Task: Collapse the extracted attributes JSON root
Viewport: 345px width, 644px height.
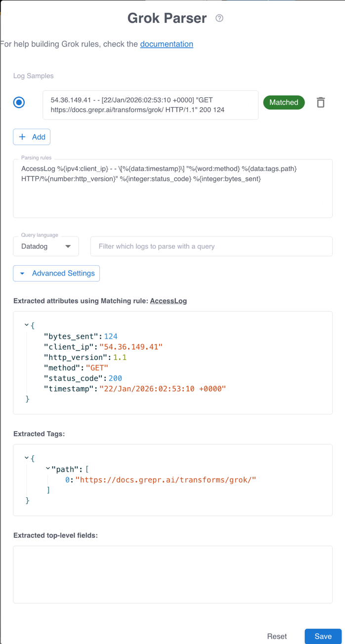Action: [27, 324]
